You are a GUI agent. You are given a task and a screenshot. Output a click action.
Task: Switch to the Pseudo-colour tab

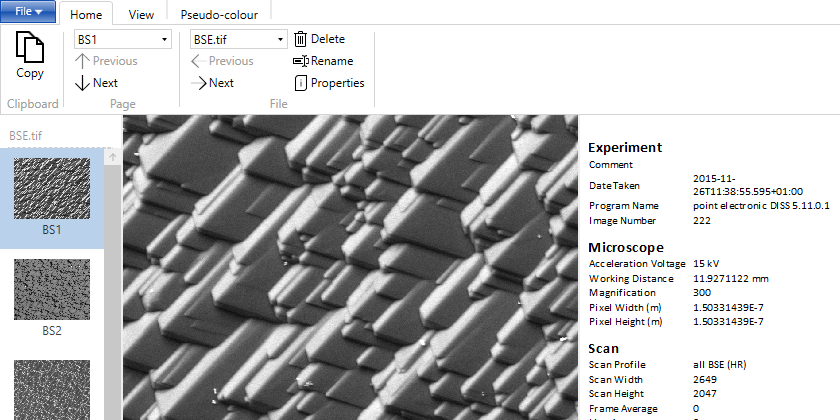pos(218,15)
